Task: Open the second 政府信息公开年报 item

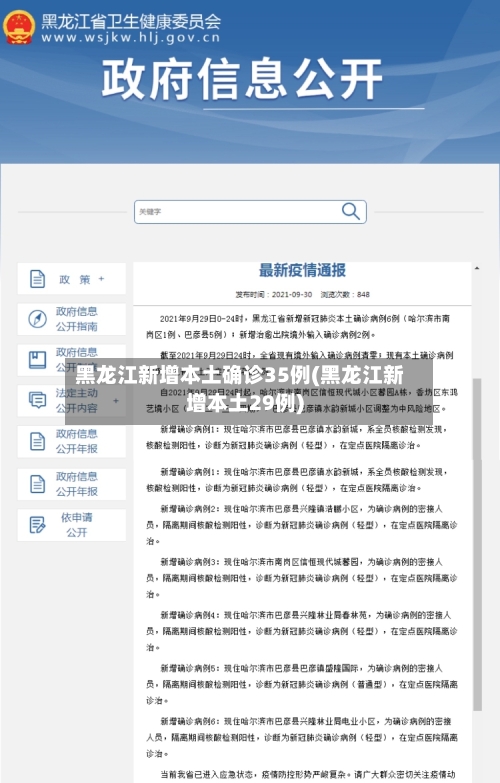Action: pyautogui.click(x=71, y=484)
